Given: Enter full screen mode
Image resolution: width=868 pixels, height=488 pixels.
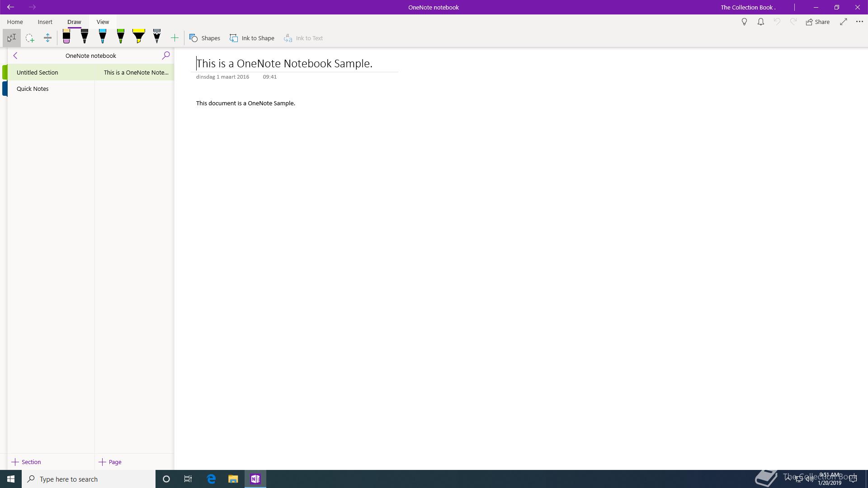Looking at the screenshot, I should coord(844,22).
